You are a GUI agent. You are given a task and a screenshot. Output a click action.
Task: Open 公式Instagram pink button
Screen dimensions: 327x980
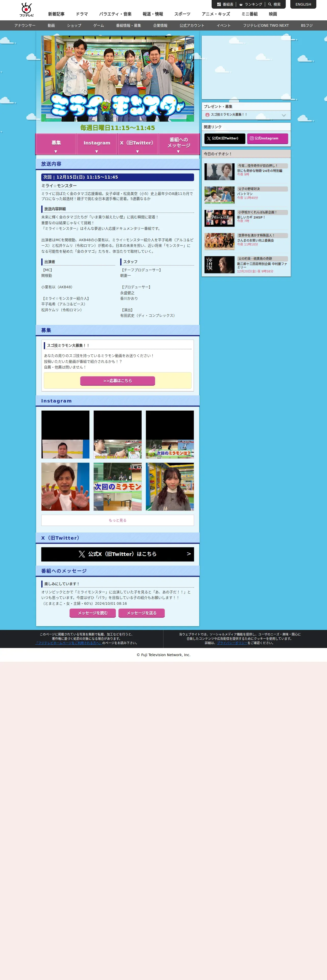pyautogui.click(x=267, y=138)
